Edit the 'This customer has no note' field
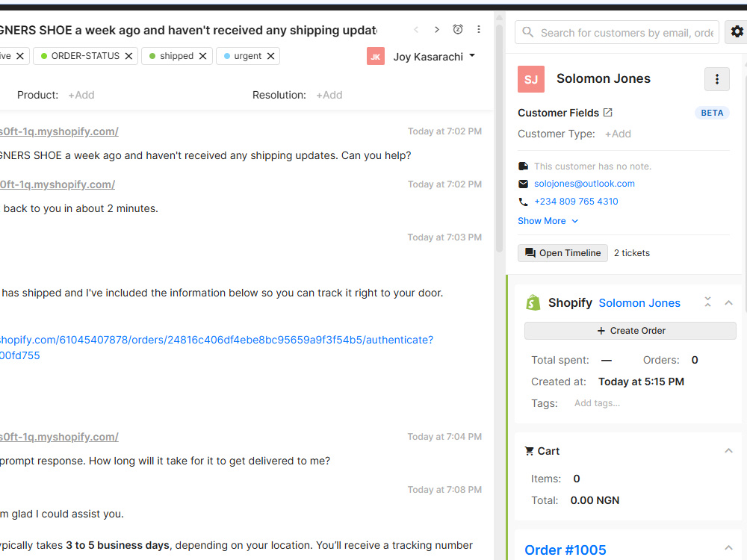 (592, 167)
